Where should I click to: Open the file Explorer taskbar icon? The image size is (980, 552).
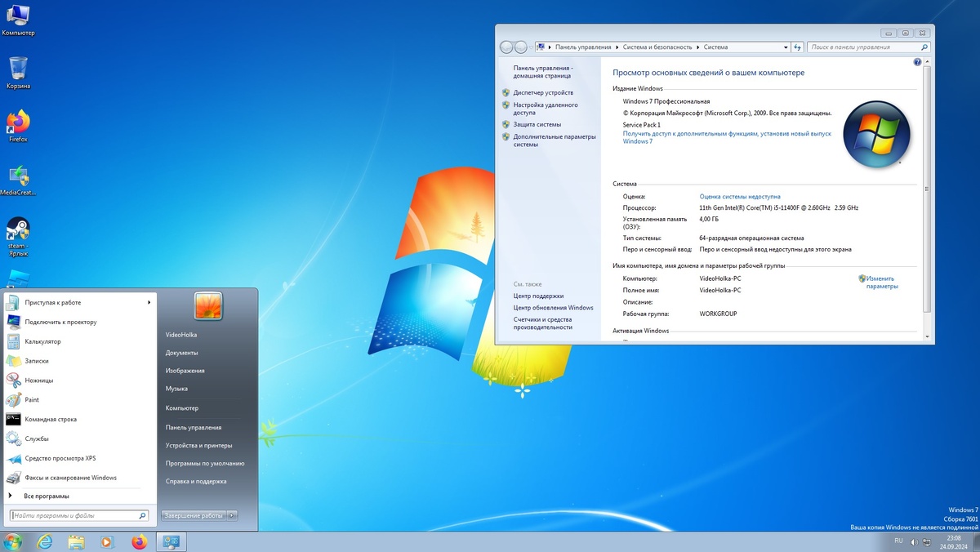tap(76, 541)
